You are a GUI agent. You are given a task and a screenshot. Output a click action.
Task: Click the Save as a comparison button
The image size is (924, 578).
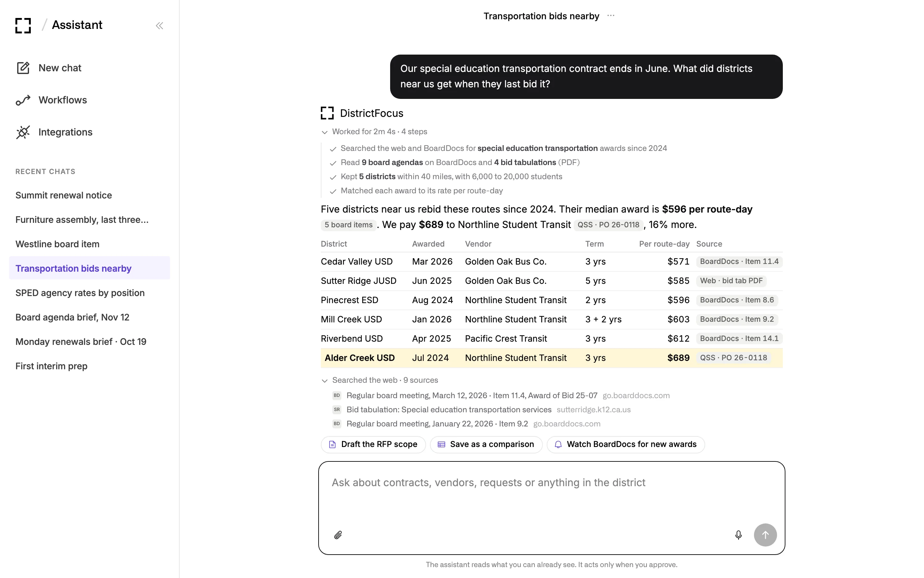[x=486, y=445]
